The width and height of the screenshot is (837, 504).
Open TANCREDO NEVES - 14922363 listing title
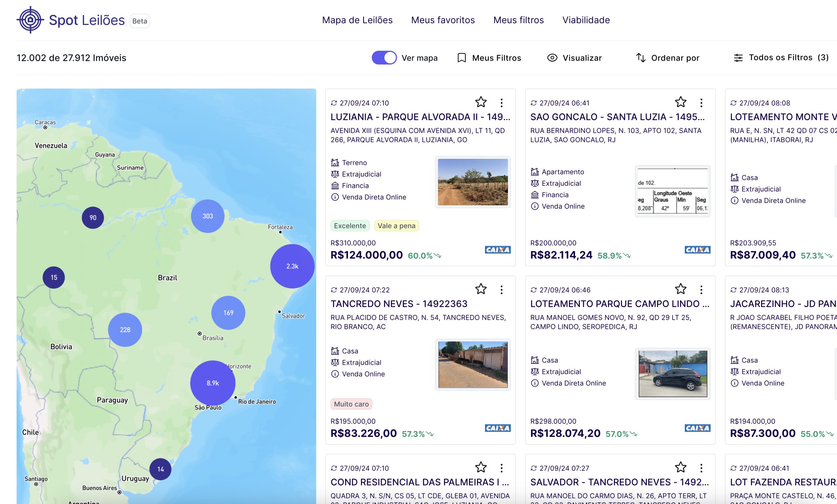click(x=399, y=304)
